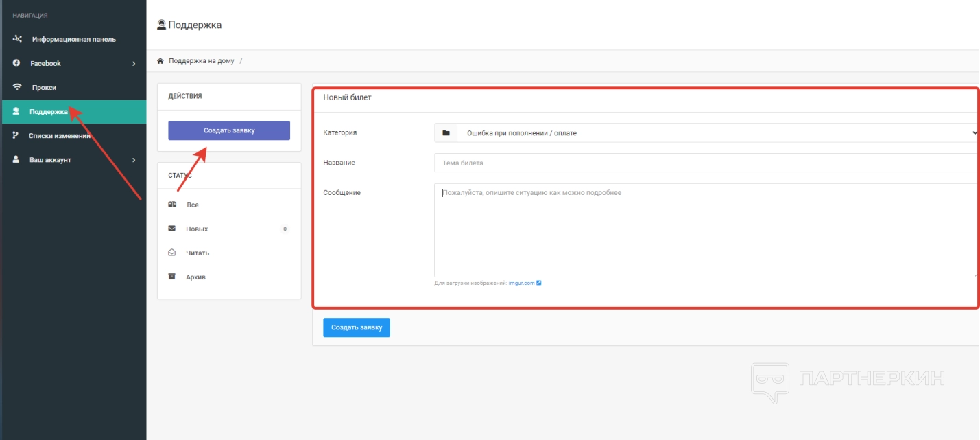Image resolution: width=980 pixels, height=440 pixels.
Task: Expand the Facebook submenu chevron
Action: 134,64
